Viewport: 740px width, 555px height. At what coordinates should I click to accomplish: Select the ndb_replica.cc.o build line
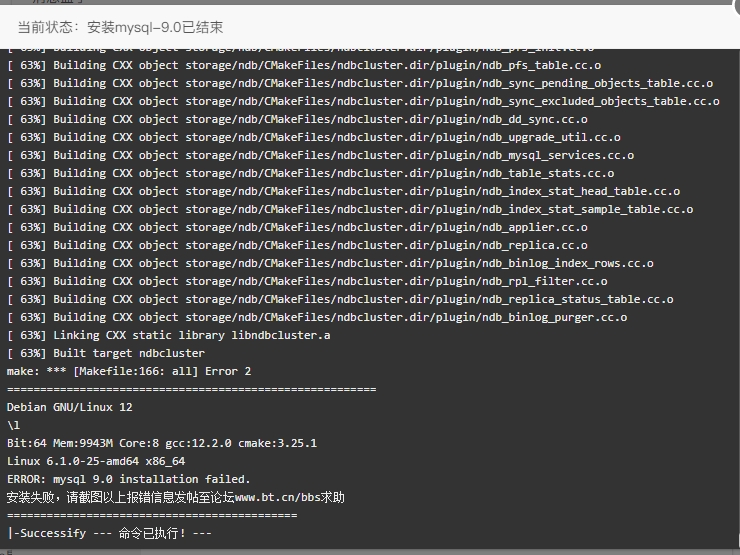(x=297, y=245)
